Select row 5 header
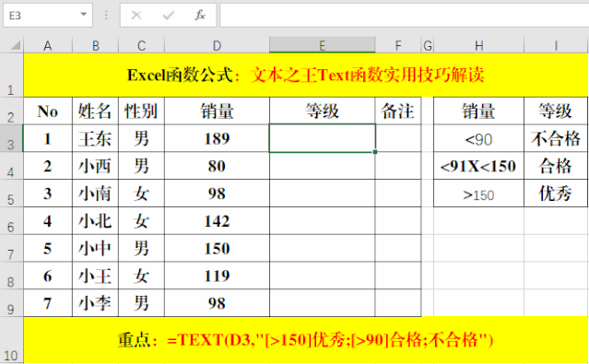Screen dimensions: 589x364 click(x=11, y=194)
